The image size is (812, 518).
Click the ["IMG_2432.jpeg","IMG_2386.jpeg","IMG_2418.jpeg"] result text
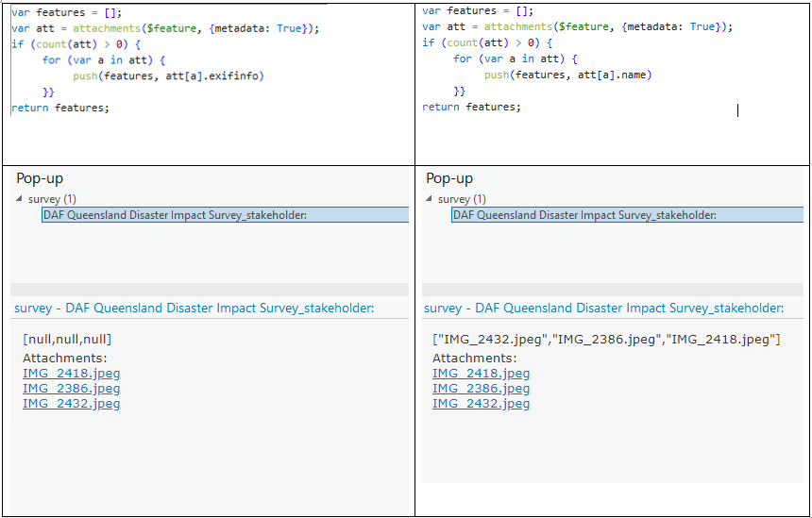(x=606, y=340)
